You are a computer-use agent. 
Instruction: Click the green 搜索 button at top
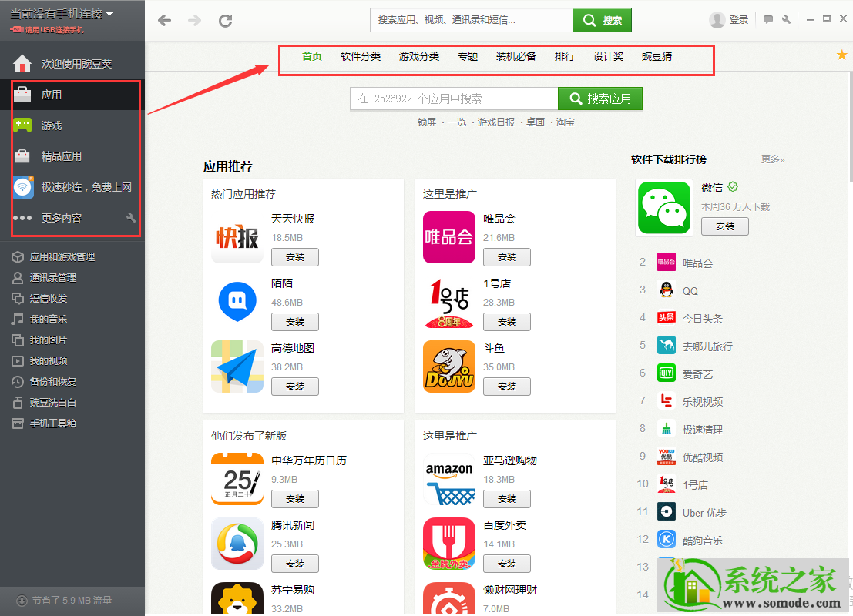click(603, 20)
